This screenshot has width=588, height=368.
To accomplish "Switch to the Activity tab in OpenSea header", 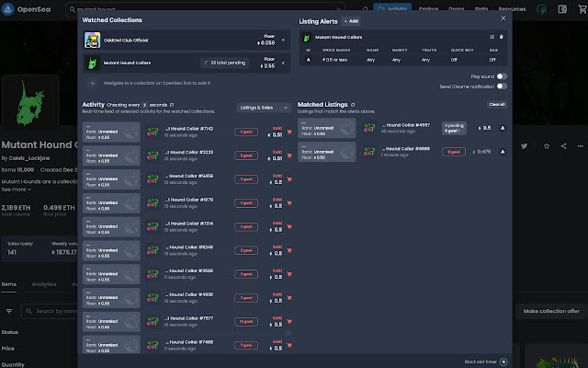I will (396, 8).
